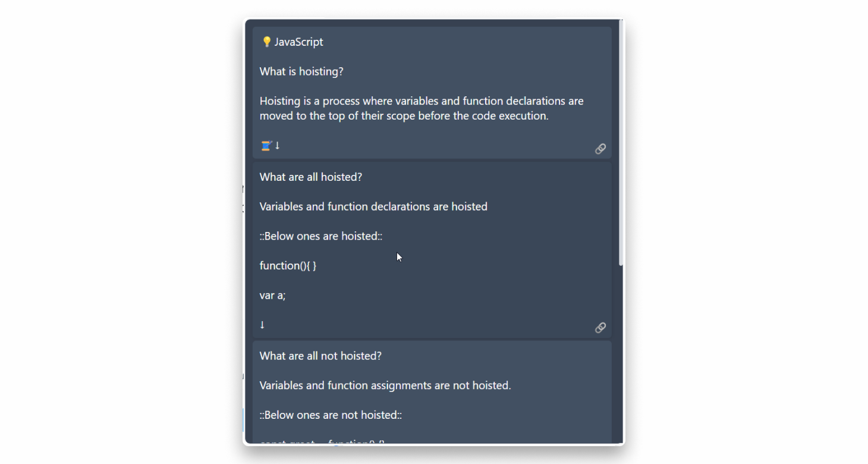
Task: Click the '::Below ones are hoisted::' cloze text
Action: pyautogui.click(x=320, y=236)
